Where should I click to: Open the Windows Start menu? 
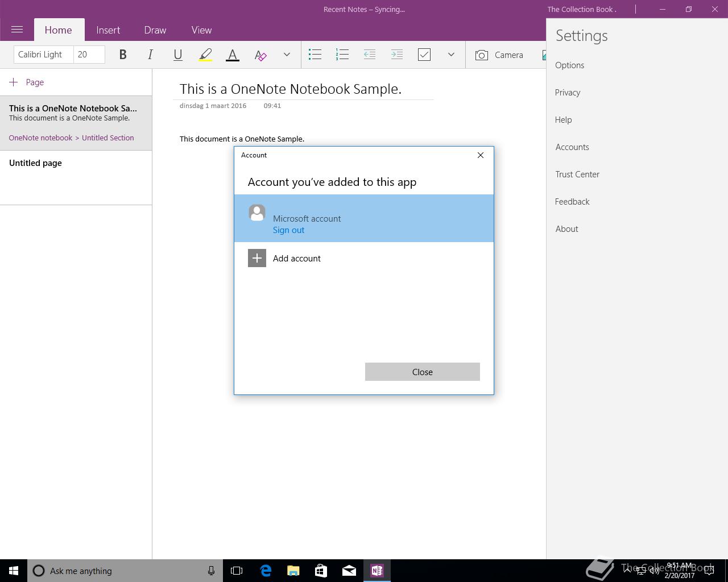pyautogui.click(x=14, y=571)
